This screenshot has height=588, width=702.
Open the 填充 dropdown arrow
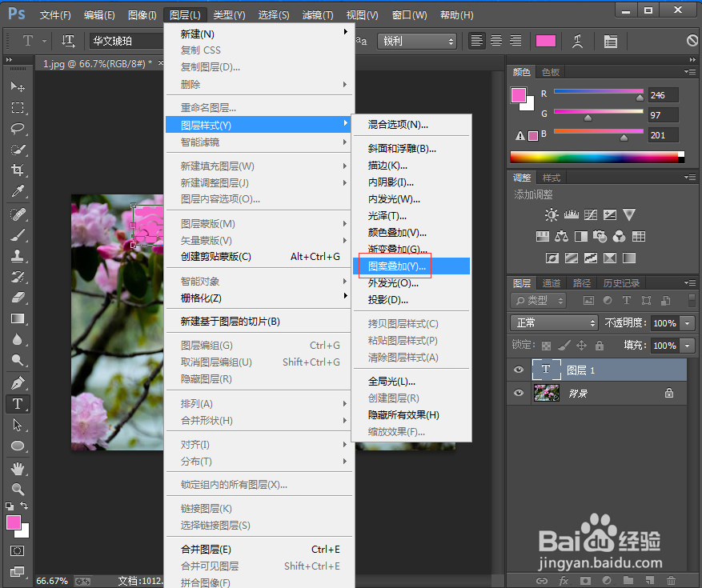click(688, 346)
